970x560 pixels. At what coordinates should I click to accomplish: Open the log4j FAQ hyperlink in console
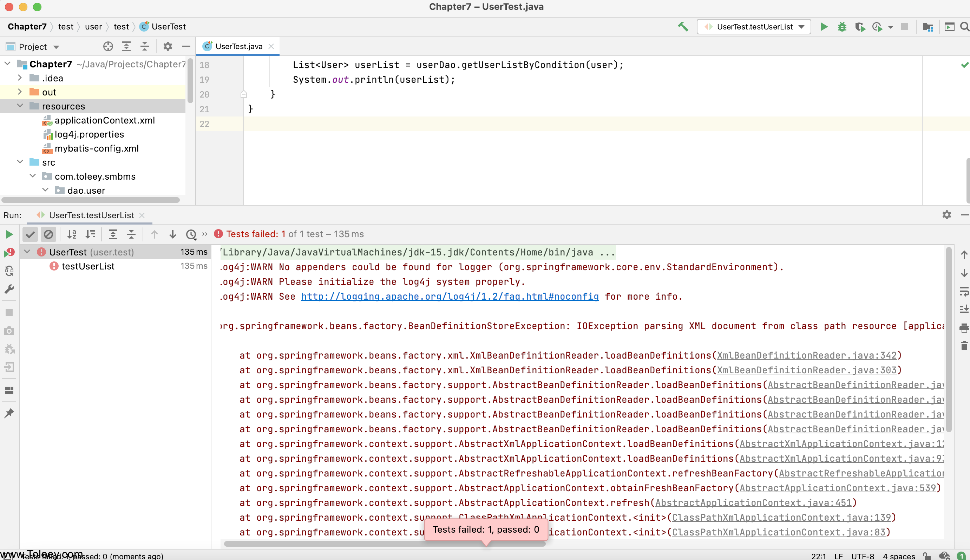(450, 296)
